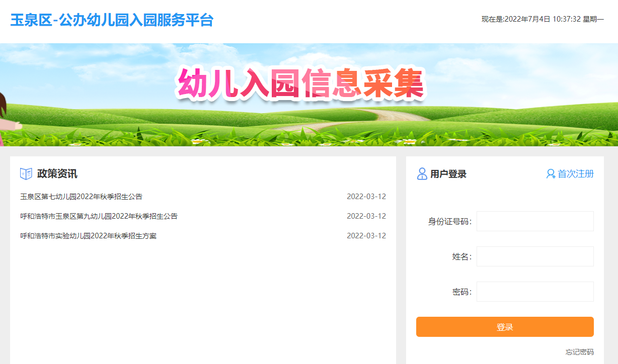This screenshot has height=364, width=618.
Task: Click the 政策资讯 book icon
Action: coord(26,174)
